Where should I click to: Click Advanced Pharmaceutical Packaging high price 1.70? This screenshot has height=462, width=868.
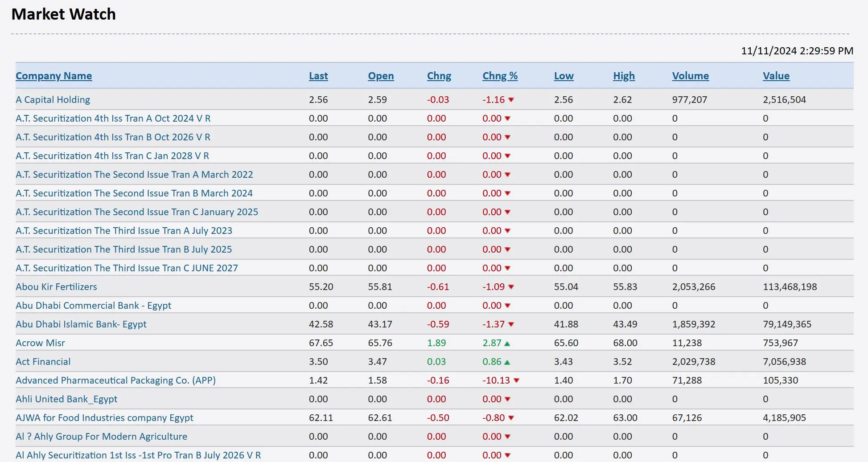(x=622, y=380)
